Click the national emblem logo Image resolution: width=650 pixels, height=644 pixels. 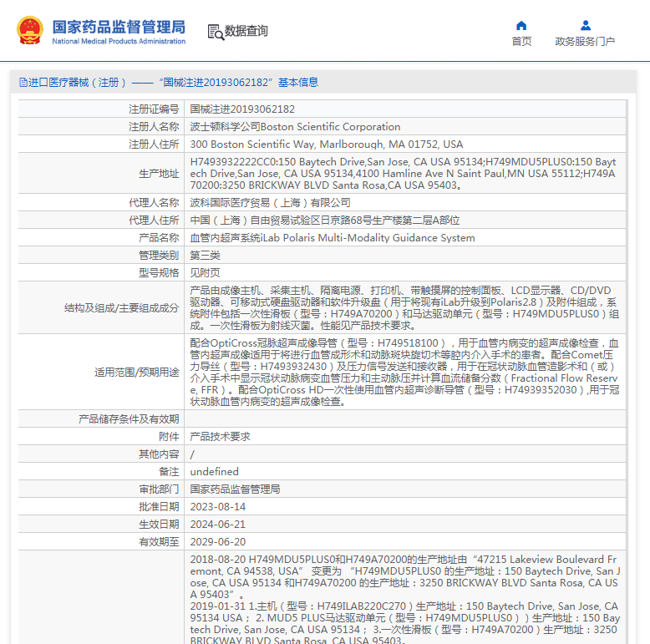[x=30, y=30]
